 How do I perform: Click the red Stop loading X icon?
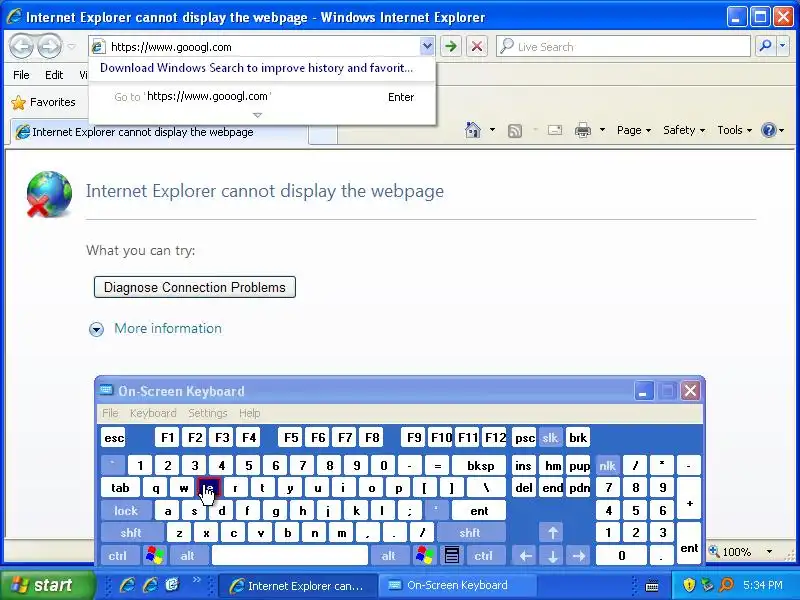477,46
